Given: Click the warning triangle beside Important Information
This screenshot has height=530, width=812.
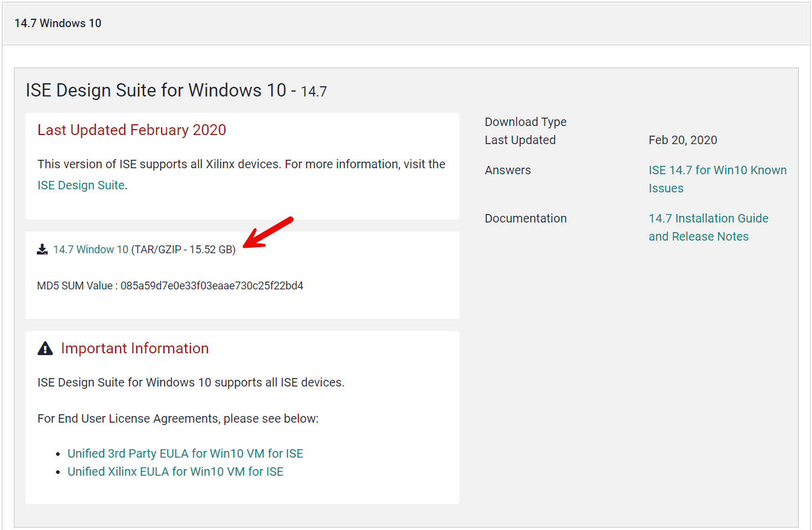Looking at the screenshot, I should click(45, 347).
